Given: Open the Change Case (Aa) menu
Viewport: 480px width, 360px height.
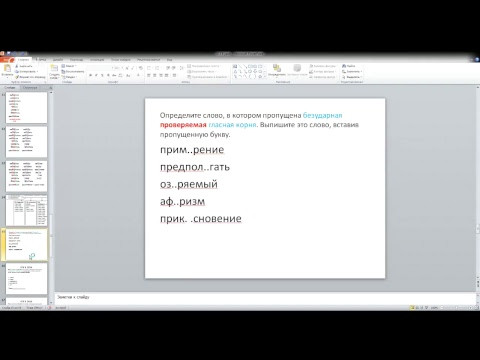Looking at the screenshot, I should tap(128, 75).
